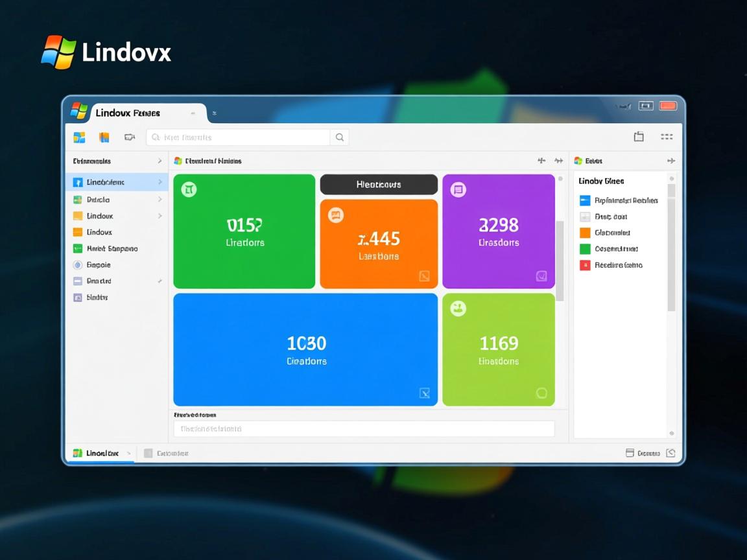Image resolution: width=747 pixels, height=560 pixels.
Task: Click the magnifier icon in the search field
Action: point(340,137)
